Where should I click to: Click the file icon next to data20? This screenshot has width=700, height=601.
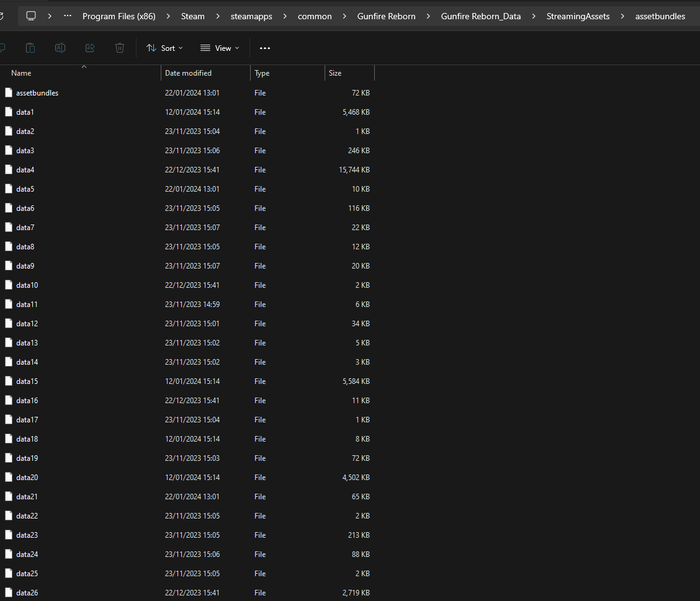9,477
